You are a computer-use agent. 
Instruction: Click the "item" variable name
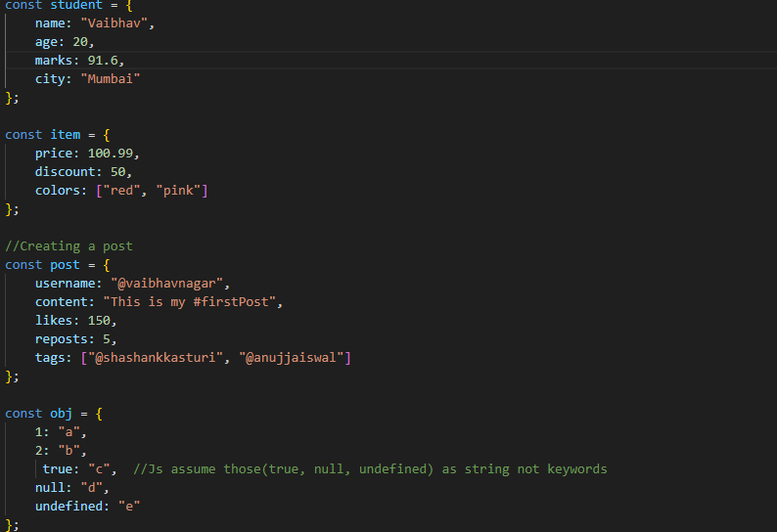[66, 135]
